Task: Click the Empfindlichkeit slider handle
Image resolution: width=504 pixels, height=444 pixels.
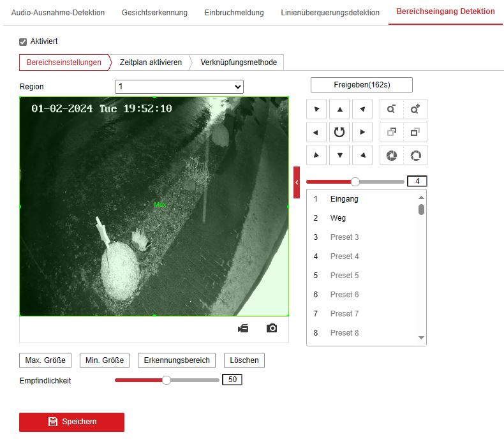Action: pos(167,380)
